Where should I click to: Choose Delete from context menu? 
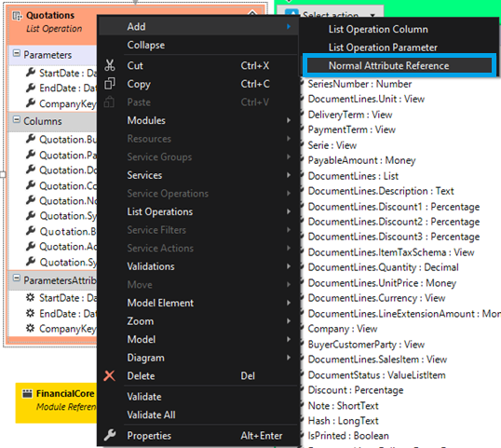pos(198,375)
